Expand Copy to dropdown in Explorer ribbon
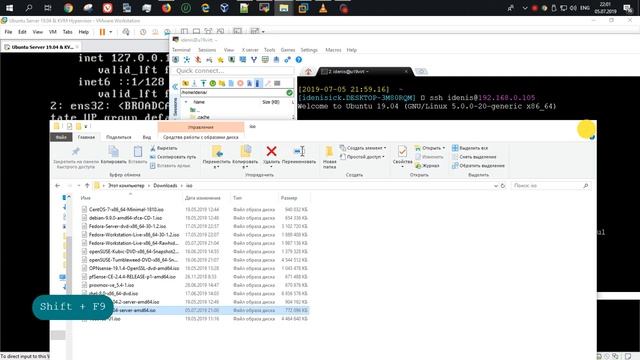Viewport: 640px width, 360px height. point(245,167)
